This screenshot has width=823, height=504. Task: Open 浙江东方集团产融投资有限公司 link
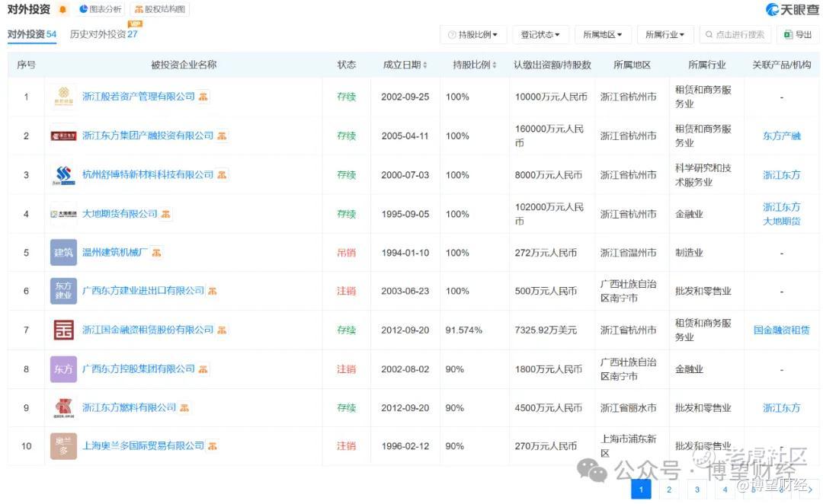coord(148,136)
